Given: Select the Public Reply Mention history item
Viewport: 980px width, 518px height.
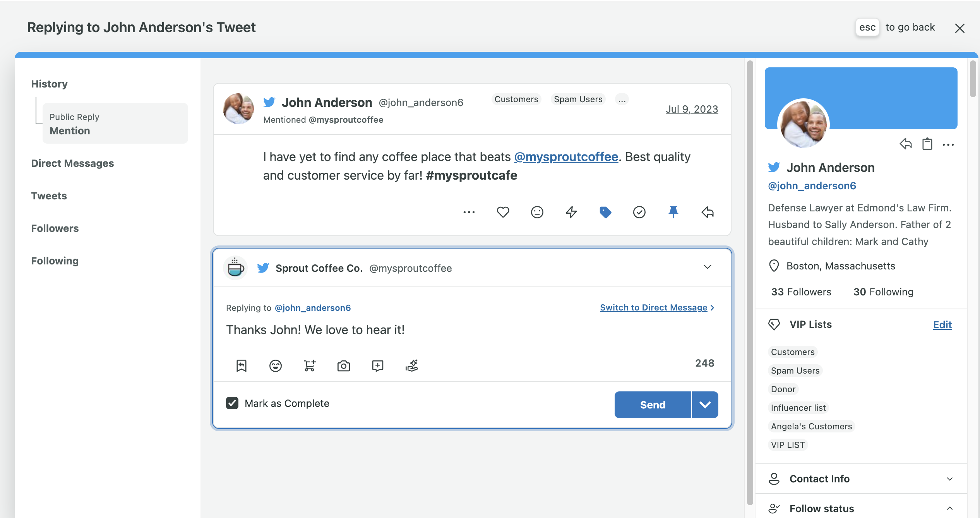Looking at the screenshot, I should (115, 123).
